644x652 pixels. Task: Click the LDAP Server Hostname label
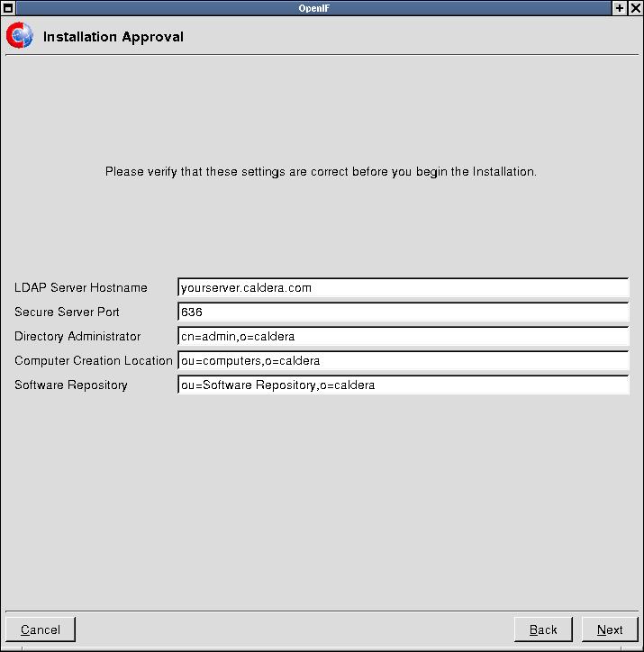[81, 288]
